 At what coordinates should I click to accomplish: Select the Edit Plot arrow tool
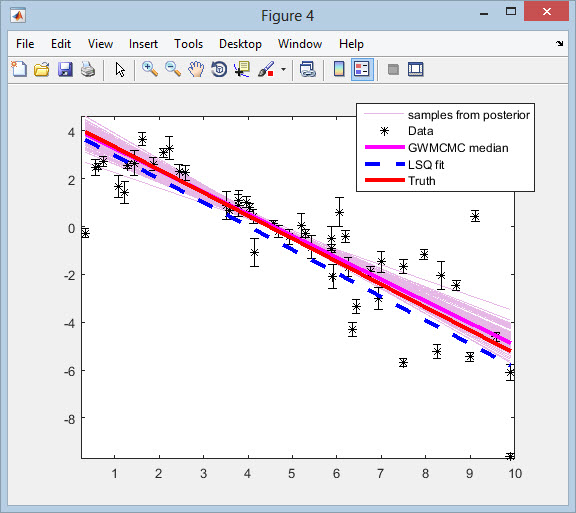(120, 69)
